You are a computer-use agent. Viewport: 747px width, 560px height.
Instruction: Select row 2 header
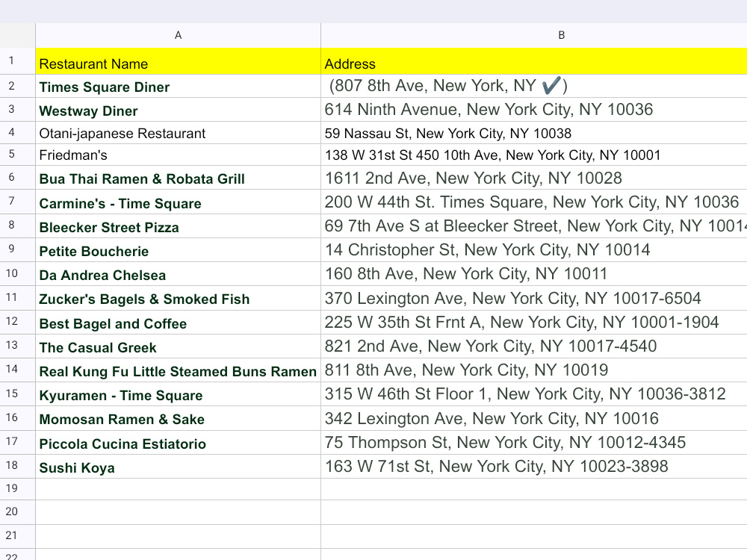coord(18,86)
